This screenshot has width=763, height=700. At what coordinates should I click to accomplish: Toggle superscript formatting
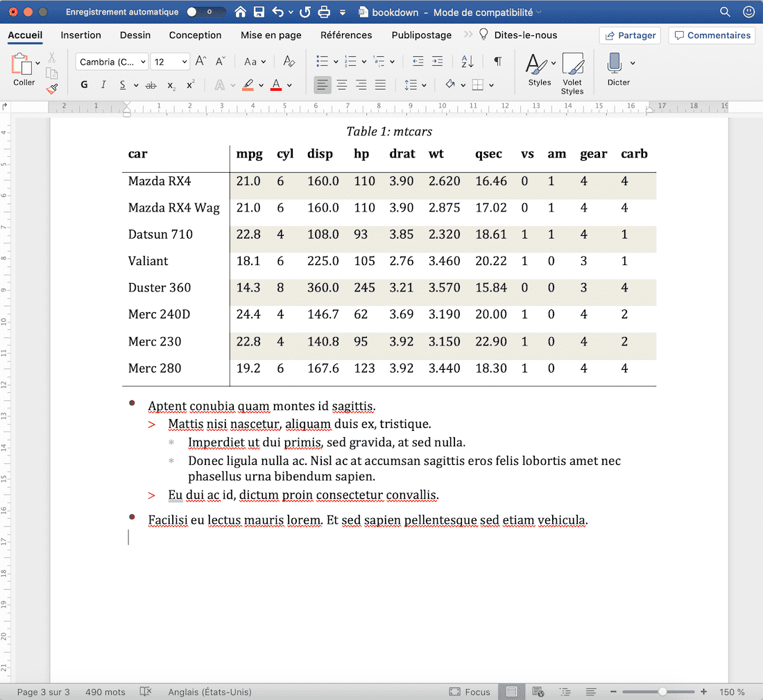(191, 85)
